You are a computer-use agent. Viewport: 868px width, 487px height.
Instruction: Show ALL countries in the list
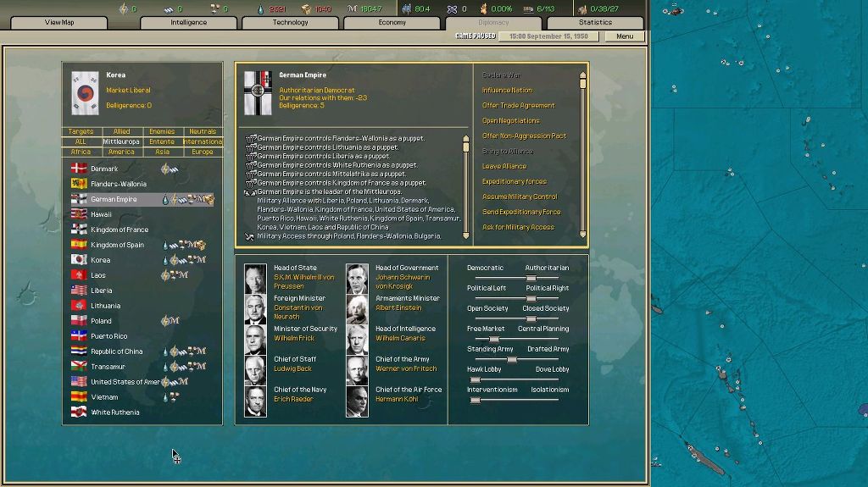click(81, 141)
